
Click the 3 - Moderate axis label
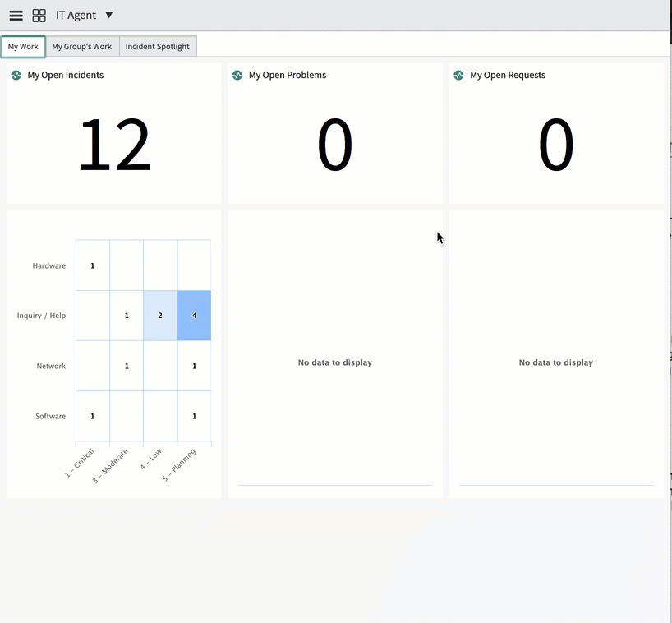tap(110, 466)
